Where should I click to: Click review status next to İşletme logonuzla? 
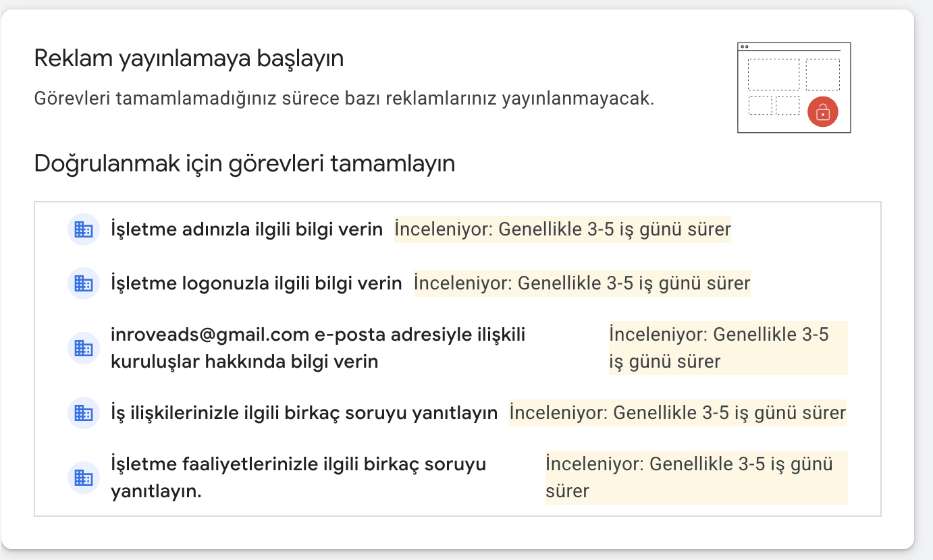click(x=582, y=283)
